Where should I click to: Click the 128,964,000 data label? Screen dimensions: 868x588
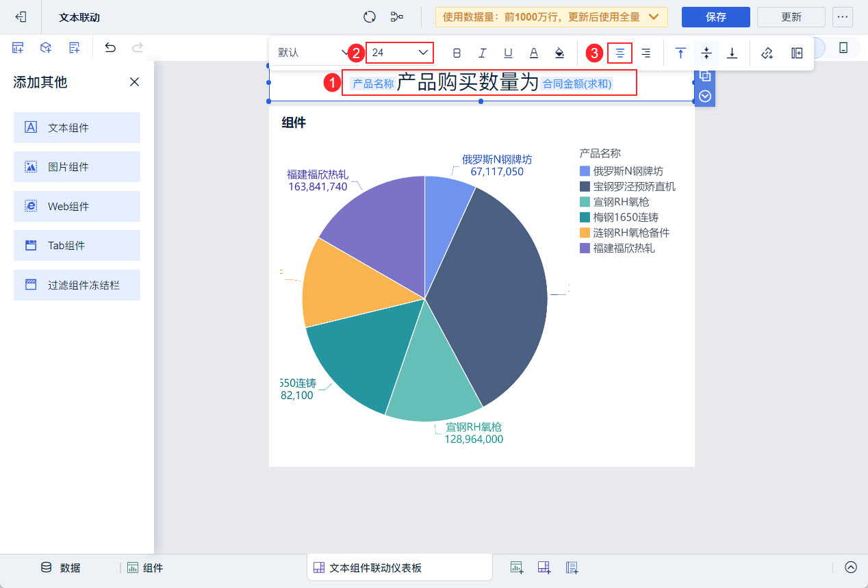474,439
